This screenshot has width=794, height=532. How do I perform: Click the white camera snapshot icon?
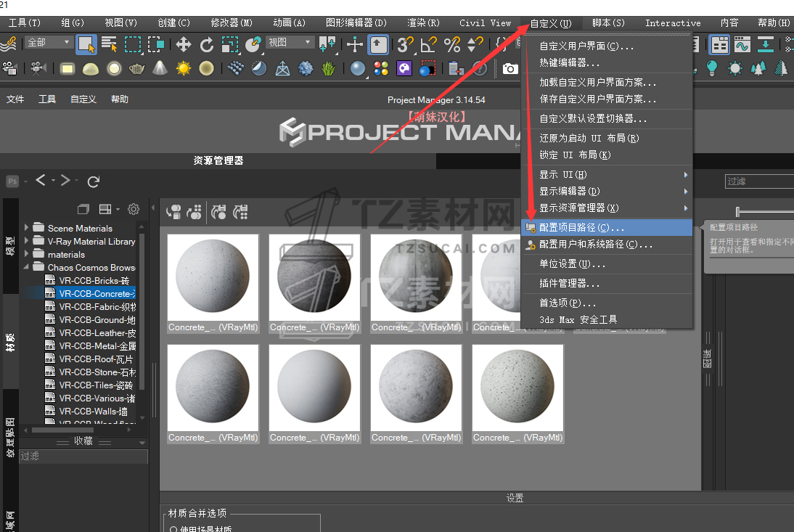pyautogui.click(x=510, y=68)
